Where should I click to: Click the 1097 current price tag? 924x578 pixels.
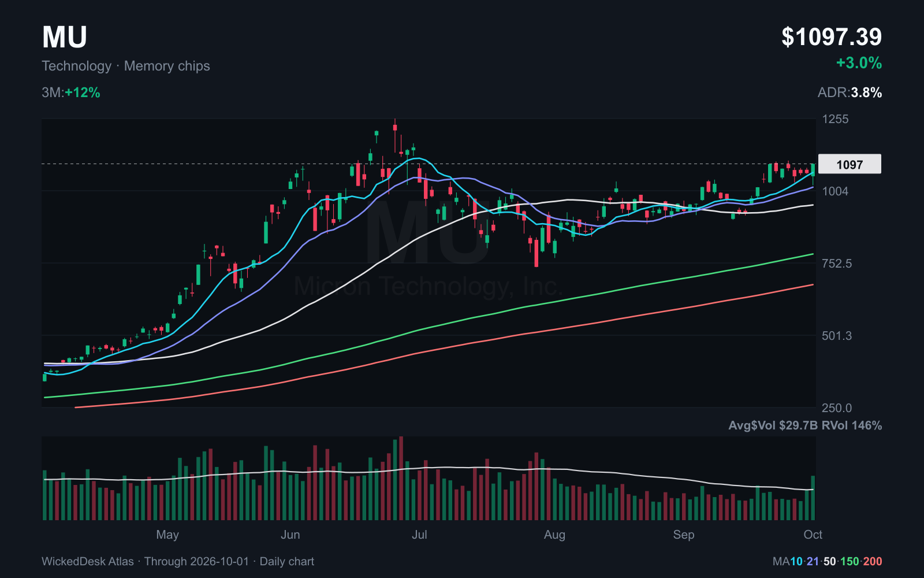(850, 165)
